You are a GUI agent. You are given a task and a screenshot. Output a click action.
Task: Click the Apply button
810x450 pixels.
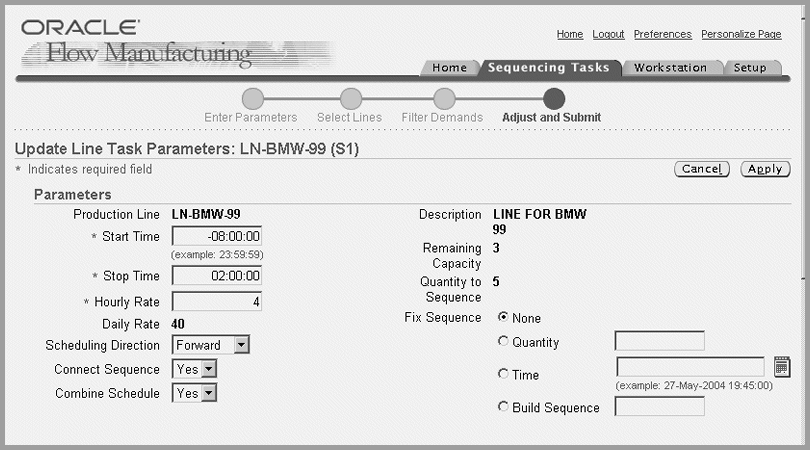(x=765, y=169)
